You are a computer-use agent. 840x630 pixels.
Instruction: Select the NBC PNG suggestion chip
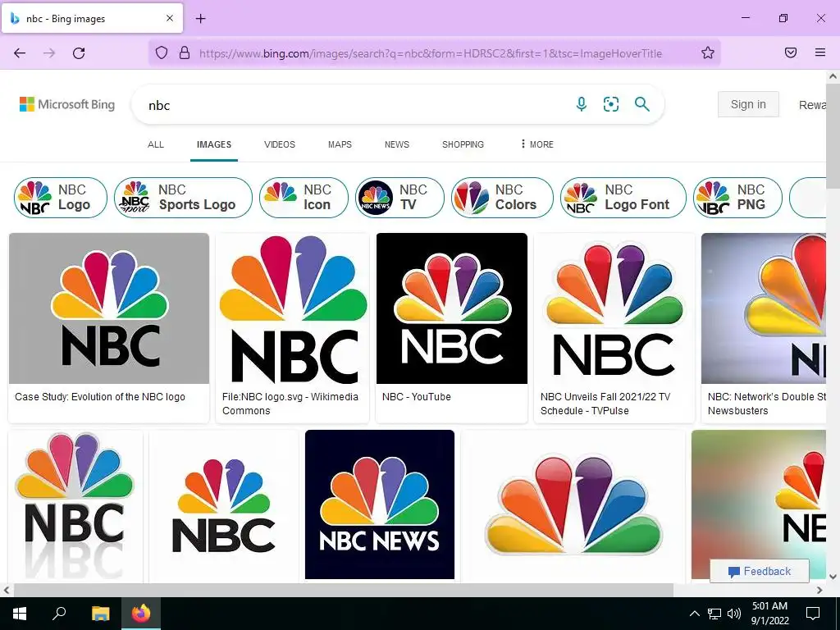tap(737, 198)
